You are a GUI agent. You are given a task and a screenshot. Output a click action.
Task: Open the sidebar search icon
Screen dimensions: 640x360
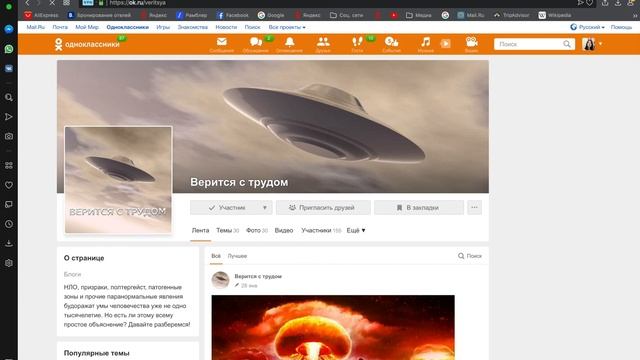pos(9,98)
